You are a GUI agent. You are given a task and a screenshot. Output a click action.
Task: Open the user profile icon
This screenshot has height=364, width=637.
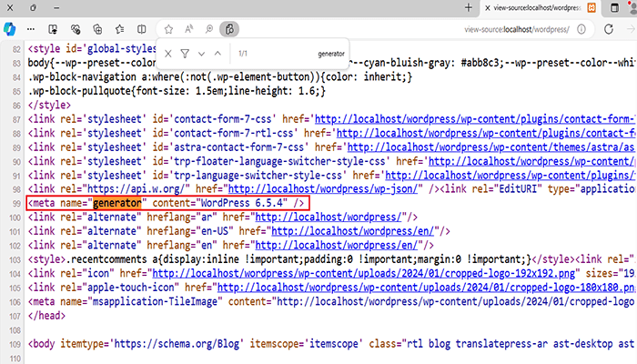[x=633, y=7]
